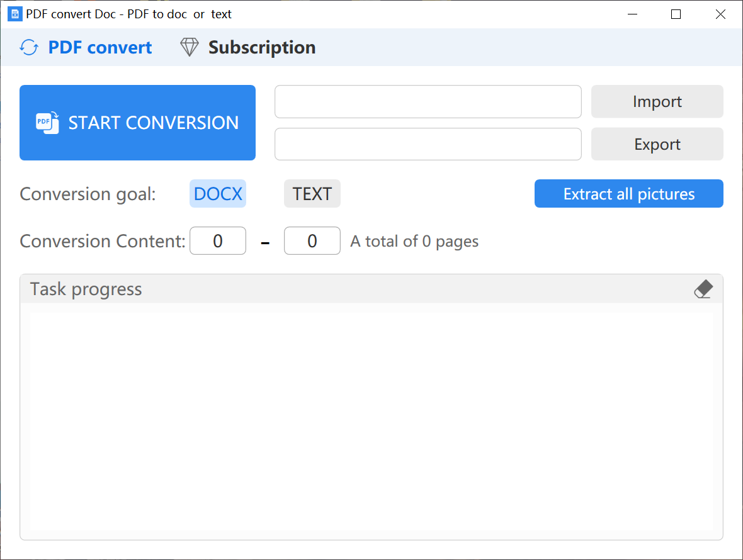This screenshot has width=743, height=560.
Task: Click the start page number field
Action: [218, 241]
